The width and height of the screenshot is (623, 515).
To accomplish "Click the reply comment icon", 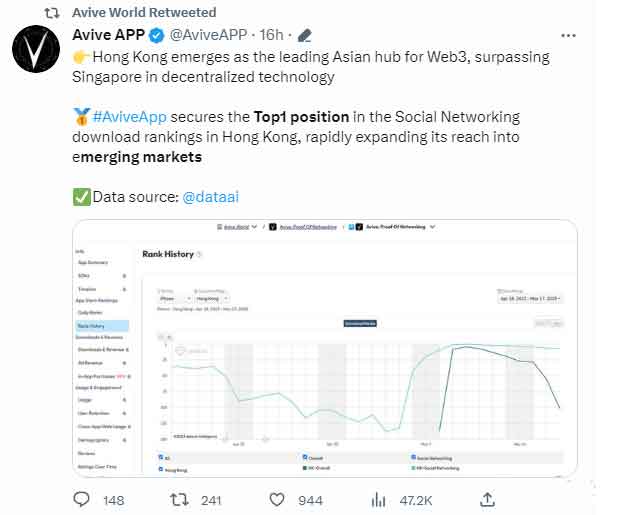I will click(87, 499).
